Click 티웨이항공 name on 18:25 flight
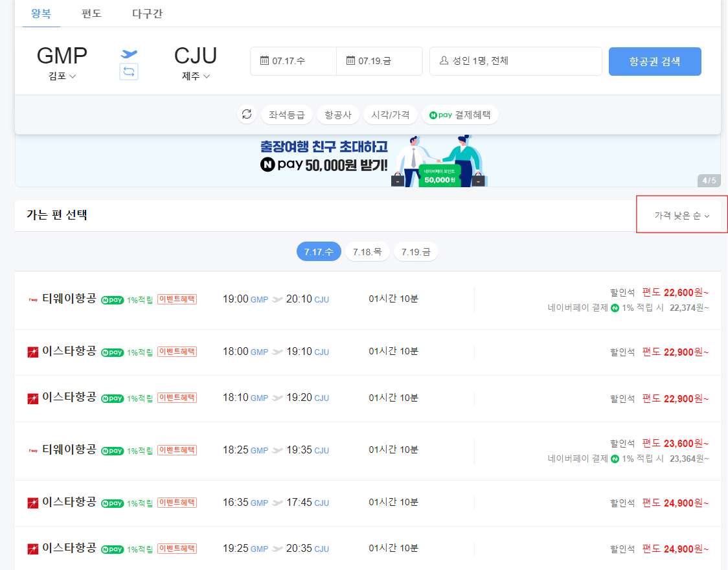The image size is (728, 570). 69,450
